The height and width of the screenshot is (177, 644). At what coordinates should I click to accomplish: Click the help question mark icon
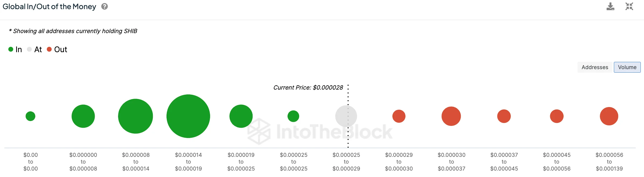tap(104, 6)
